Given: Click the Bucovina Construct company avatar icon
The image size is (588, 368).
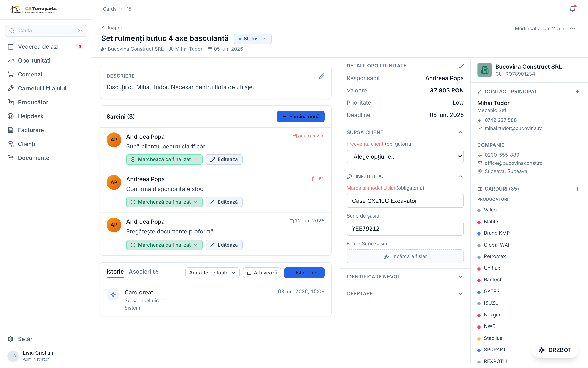Looking at the screenshot, I should click(484, 70).
